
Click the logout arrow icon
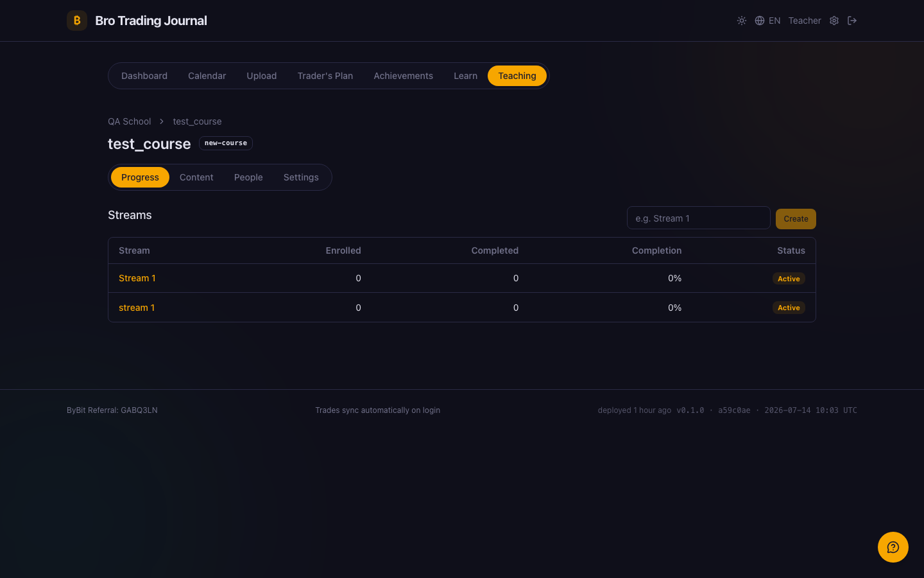coord(852,21)
